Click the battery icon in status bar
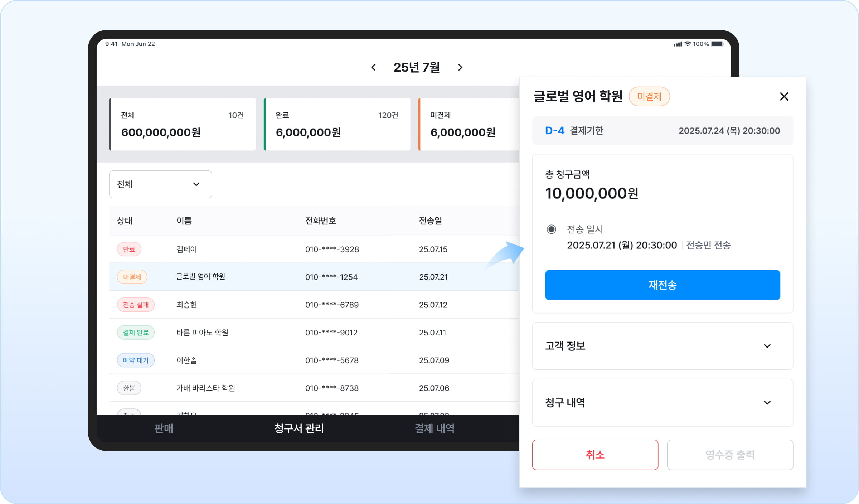Screen dimensions: 859x504 (x=718, y=44)
